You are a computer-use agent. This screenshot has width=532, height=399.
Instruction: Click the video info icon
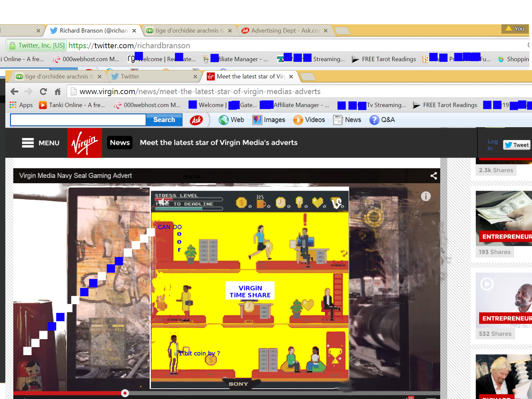pos(426,196)
